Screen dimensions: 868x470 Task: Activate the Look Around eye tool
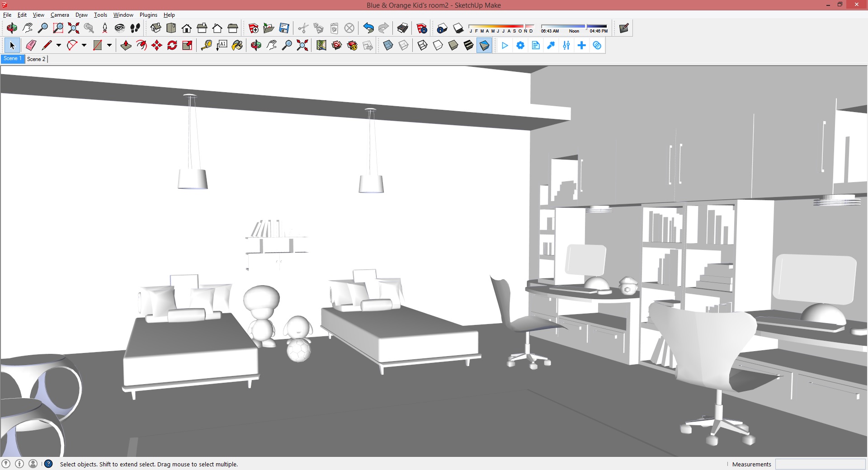(120, 28)
